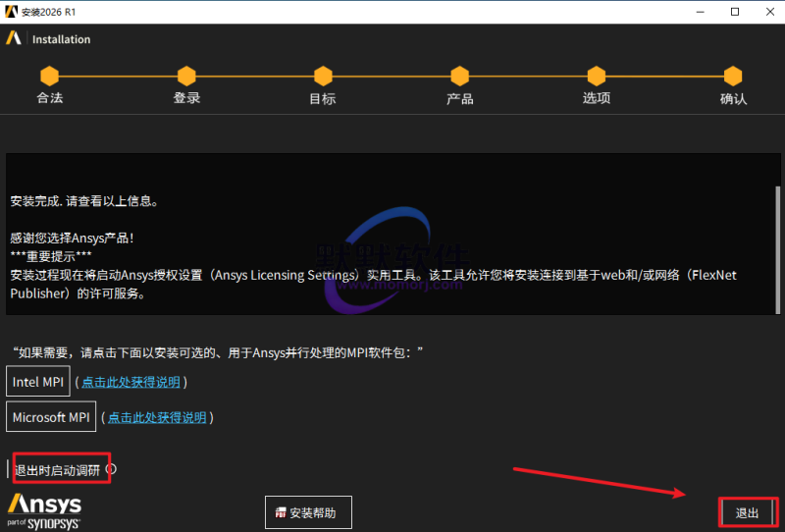Open the Microsoft MPI 点击此处获得说明 link
This screenshot has width=785, height=532.
click(x=157, y=417)
